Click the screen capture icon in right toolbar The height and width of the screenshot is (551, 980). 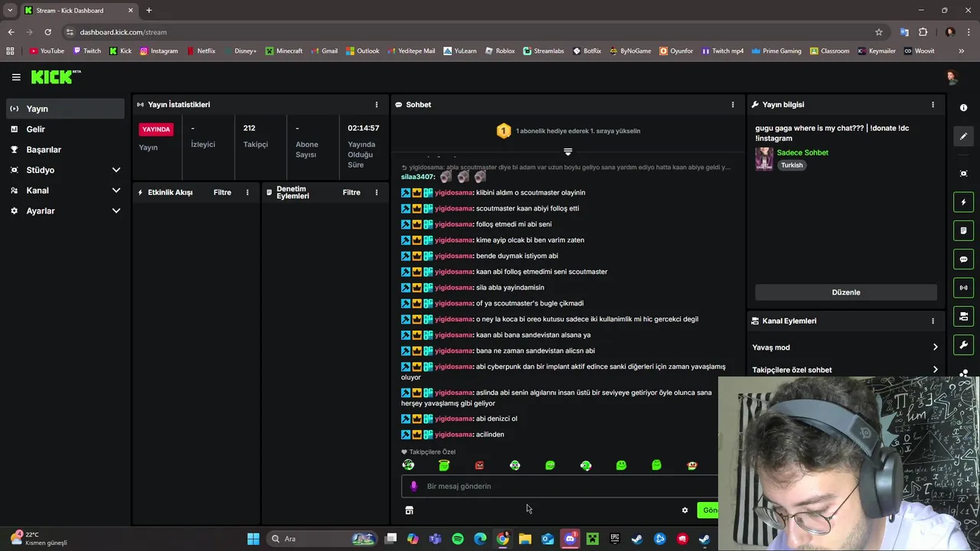[964, 174]
